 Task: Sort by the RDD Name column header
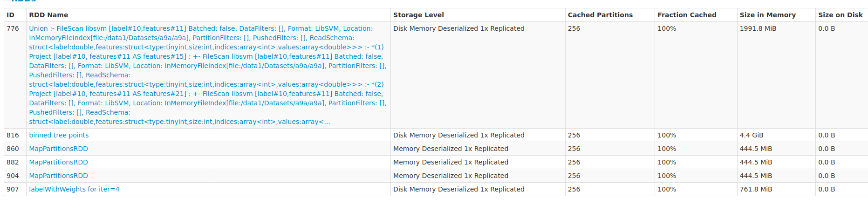tap(48, 15)
